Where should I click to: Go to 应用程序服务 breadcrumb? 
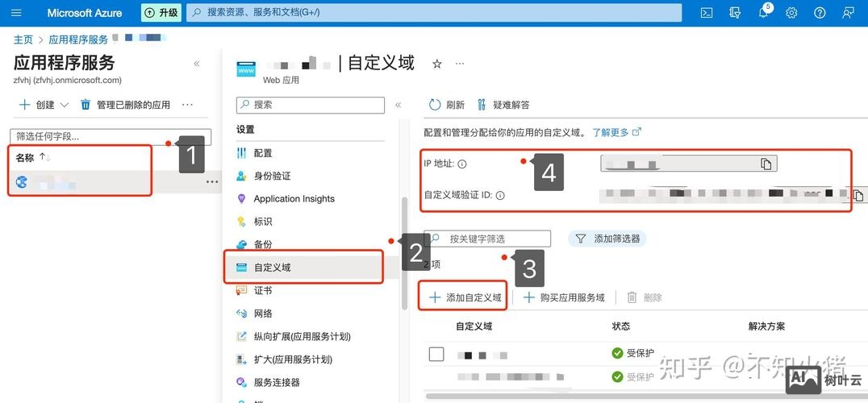(78, 39)
